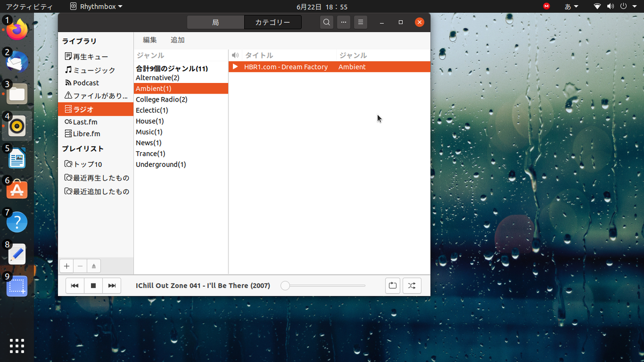Screen dimensions: 644x362
Task: Click the Rhythmbox dock icon
Action: pyautogui.click(x=17, y=126)
